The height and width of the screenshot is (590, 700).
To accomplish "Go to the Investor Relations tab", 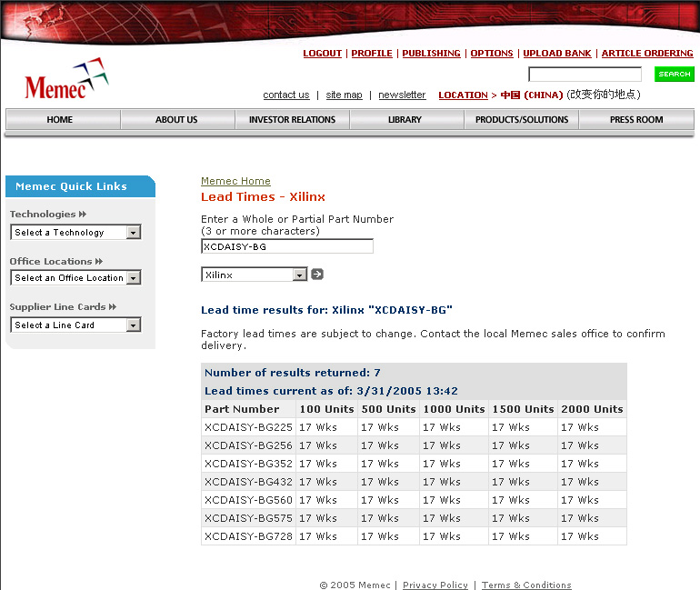I will (292, 120).
